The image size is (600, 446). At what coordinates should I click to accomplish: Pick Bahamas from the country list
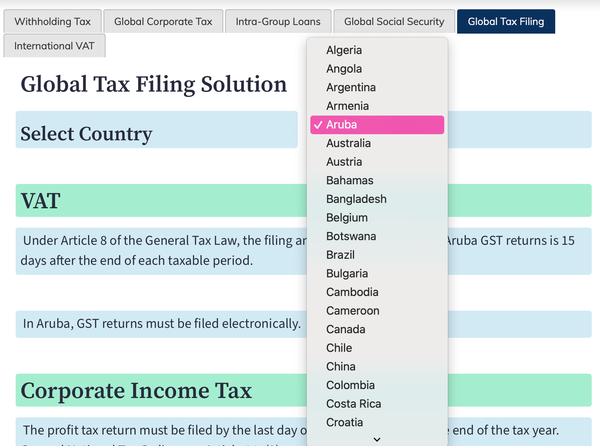pos(377,181)
